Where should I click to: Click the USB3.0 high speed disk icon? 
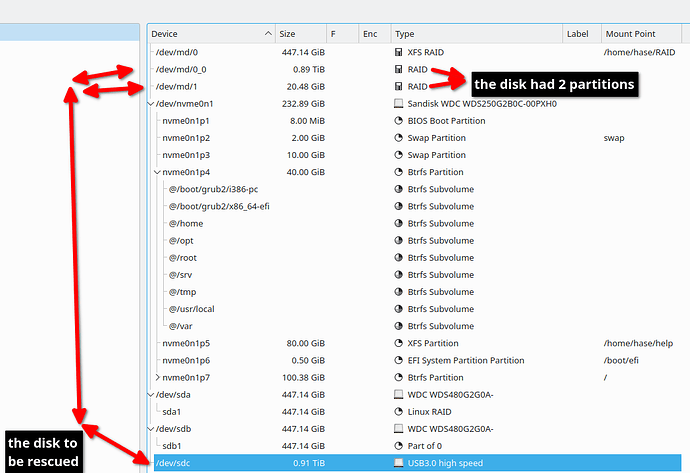coord(400,464)
